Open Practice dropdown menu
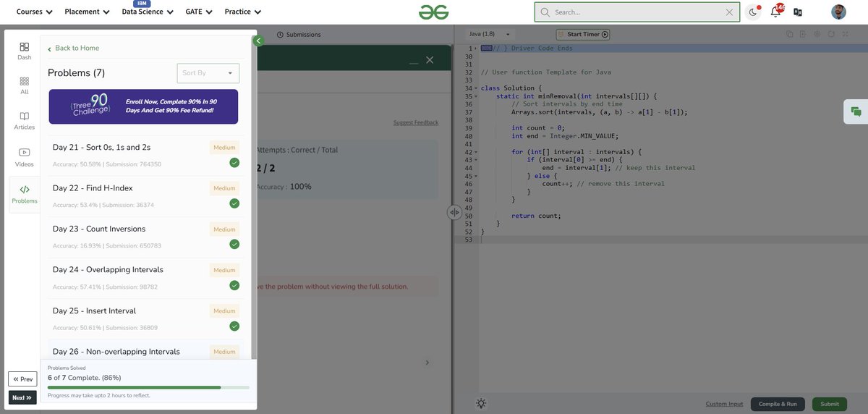The image size is (868, 414). [243, 12]
